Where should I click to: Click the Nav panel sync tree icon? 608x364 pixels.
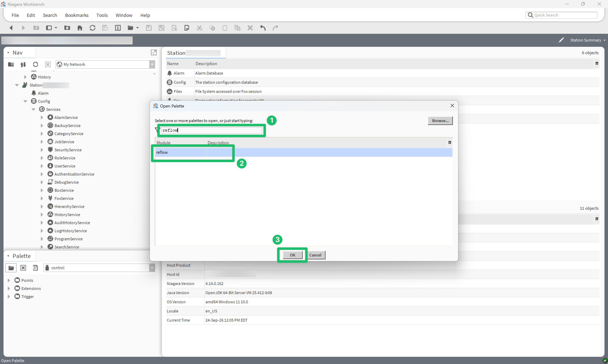23,65
